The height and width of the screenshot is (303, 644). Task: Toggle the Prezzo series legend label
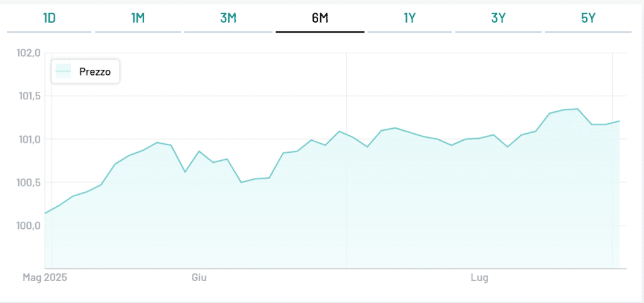point(95,72)
